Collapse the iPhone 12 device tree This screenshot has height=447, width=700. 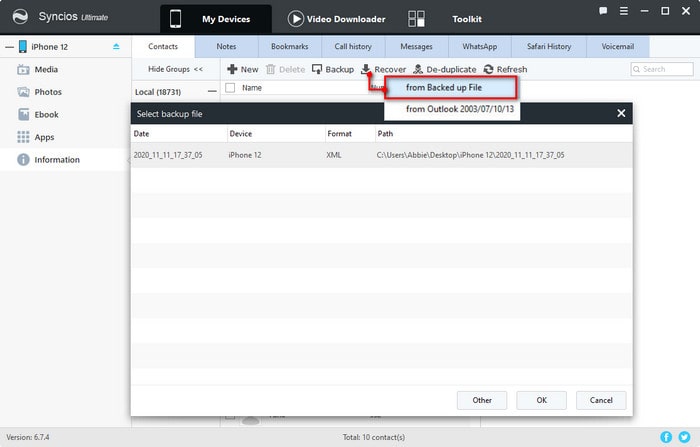tap(9, 46)
